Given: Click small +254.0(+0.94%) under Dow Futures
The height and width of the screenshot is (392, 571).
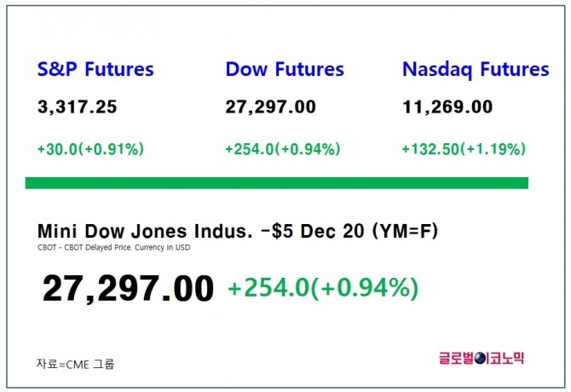Looking at the screenshot, I should tap(282, 149).
